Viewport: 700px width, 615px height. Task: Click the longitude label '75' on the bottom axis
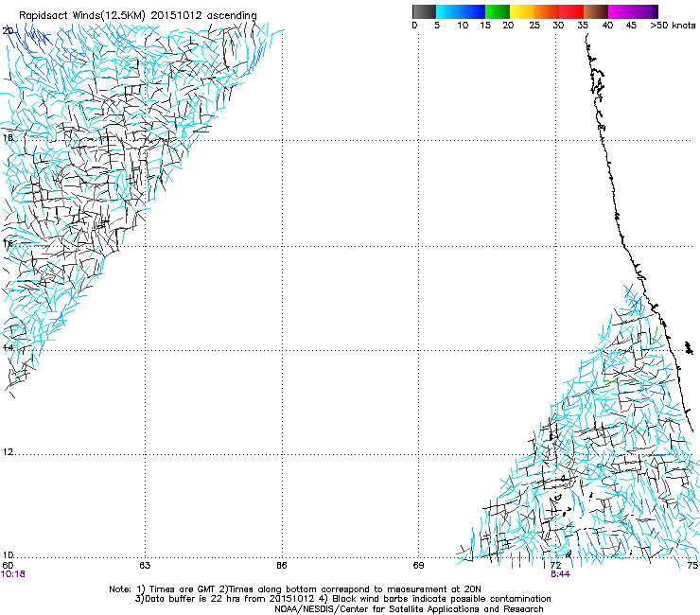click(x=692, y=566)
